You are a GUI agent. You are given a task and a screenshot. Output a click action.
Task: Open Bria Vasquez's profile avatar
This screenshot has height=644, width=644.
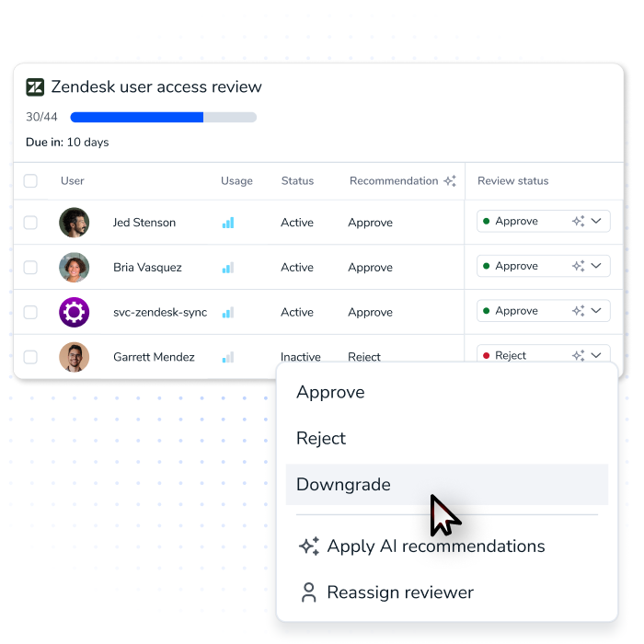tap(75, 268)
